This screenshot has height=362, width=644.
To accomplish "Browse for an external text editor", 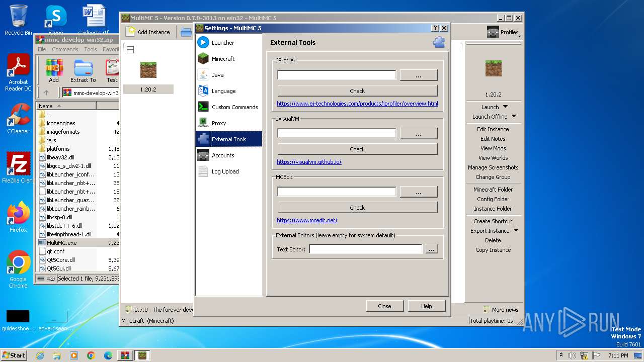I will point(432,249).
